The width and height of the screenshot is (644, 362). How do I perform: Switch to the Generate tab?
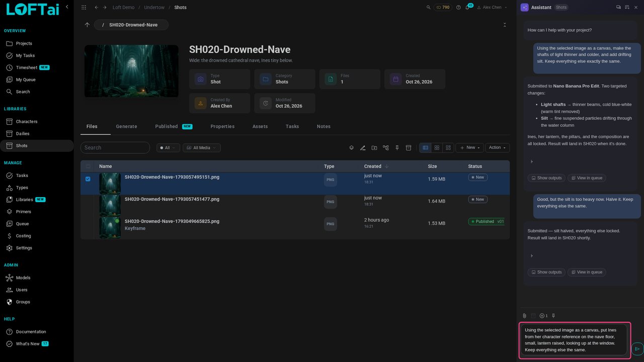click(126, 127)
